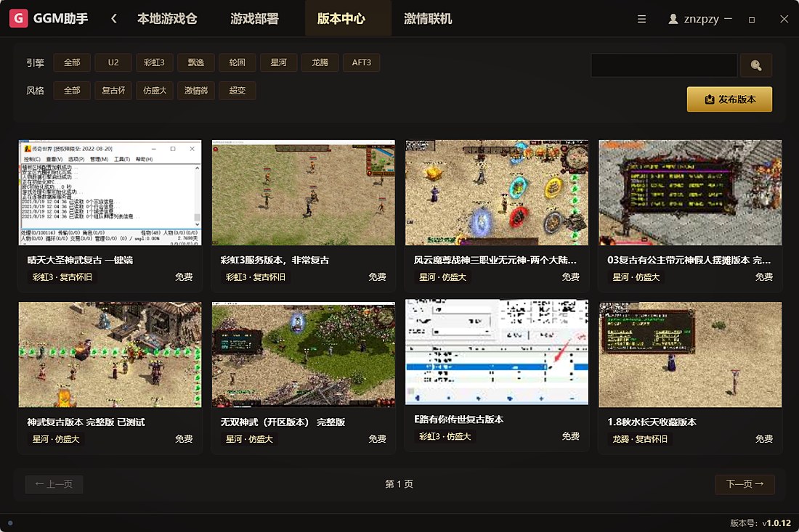Go to previous page with 上一页
The height and width of the screenshot is (532, 799).
[x=54, y=484]
